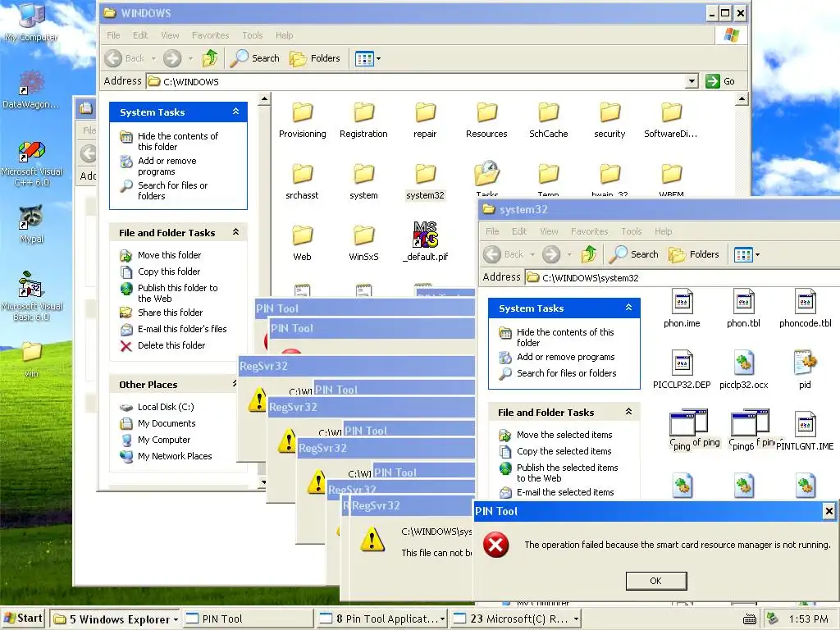The image size is (840, 630).
Task: Click Share this folder link
Action: 171,313
